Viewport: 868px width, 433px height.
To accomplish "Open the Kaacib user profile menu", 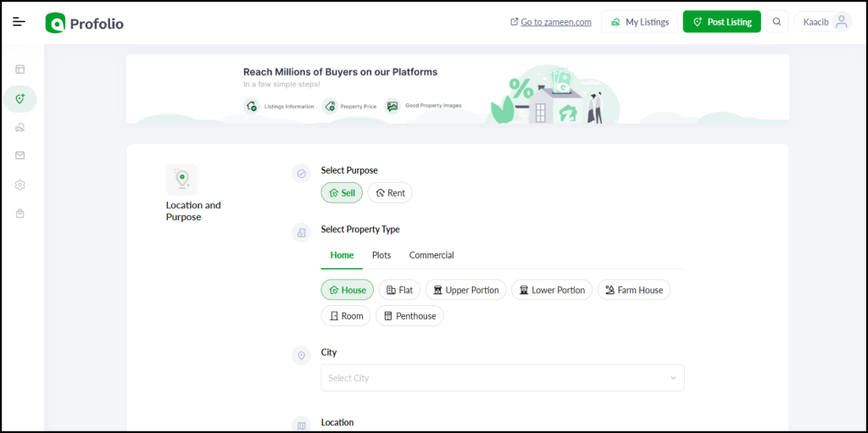I will (x=822, y=21).
